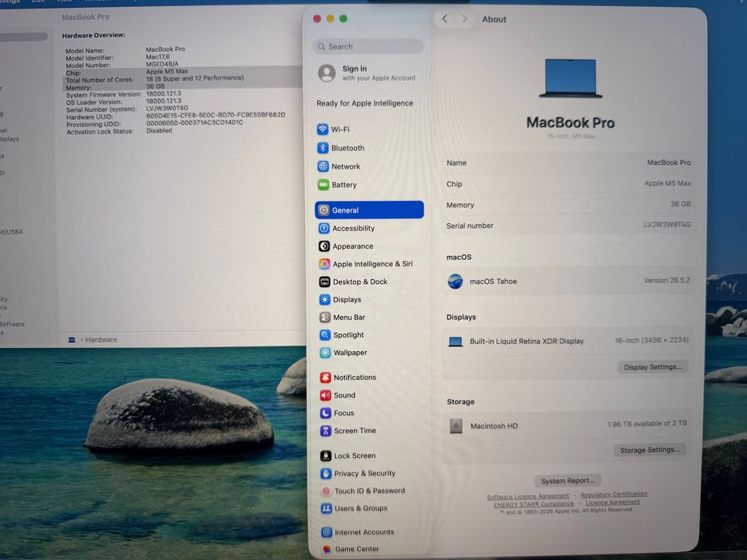The image size is (747, 560).
Task: Open Display Settings
Action: tap(653, 366)
